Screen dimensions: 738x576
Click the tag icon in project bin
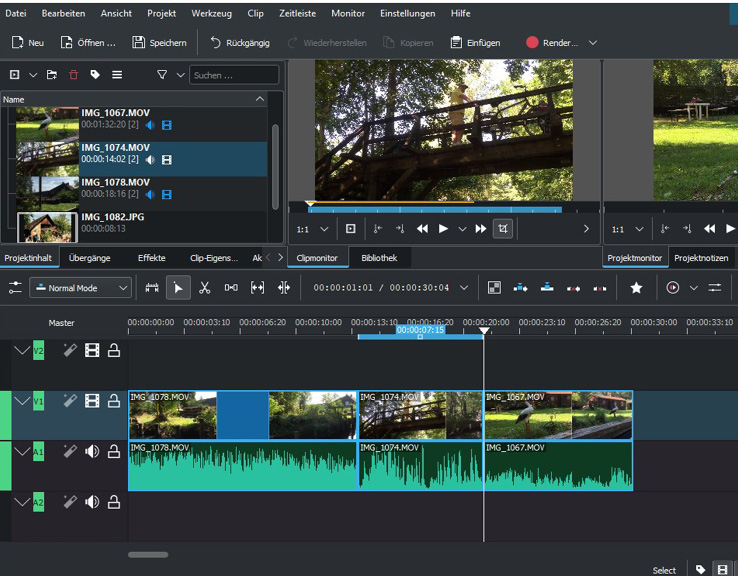pos(95,75)
